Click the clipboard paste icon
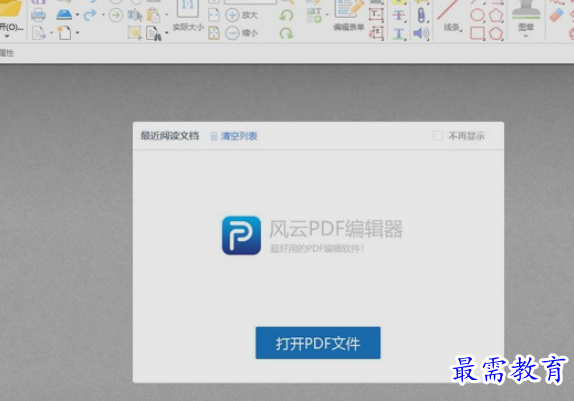Screen dimensions: 574x401 [x=154, y=15]
